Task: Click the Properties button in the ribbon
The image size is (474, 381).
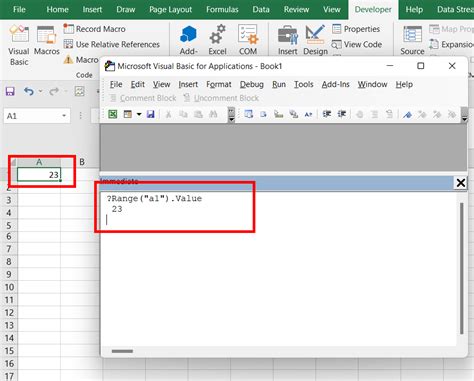Action: point(356,29)
